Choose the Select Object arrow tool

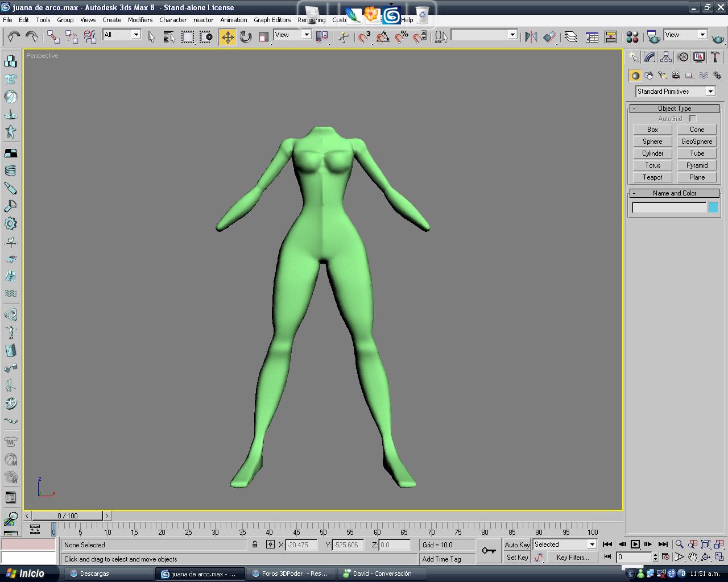(x=151, y=37)
